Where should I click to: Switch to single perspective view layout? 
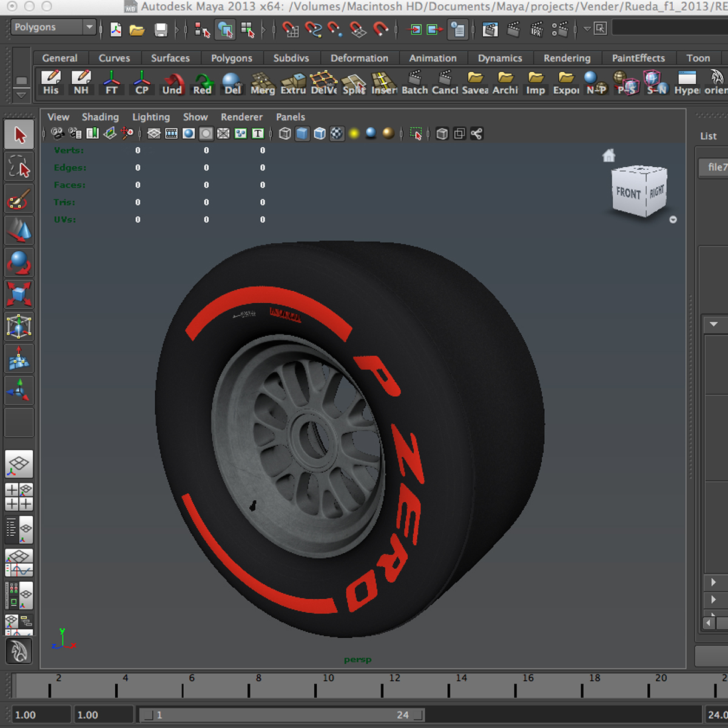pos(19,464)
